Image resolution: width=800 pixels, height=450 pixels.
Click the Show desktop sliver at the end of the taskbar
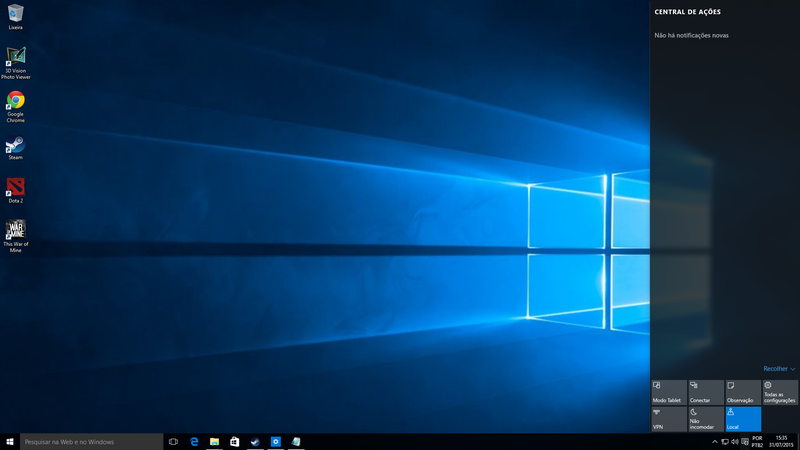coord(798,442)
